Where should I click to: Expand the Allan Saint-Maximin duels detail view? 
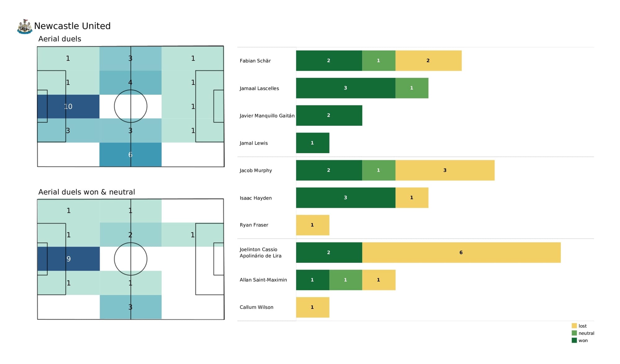pos(347,280)
